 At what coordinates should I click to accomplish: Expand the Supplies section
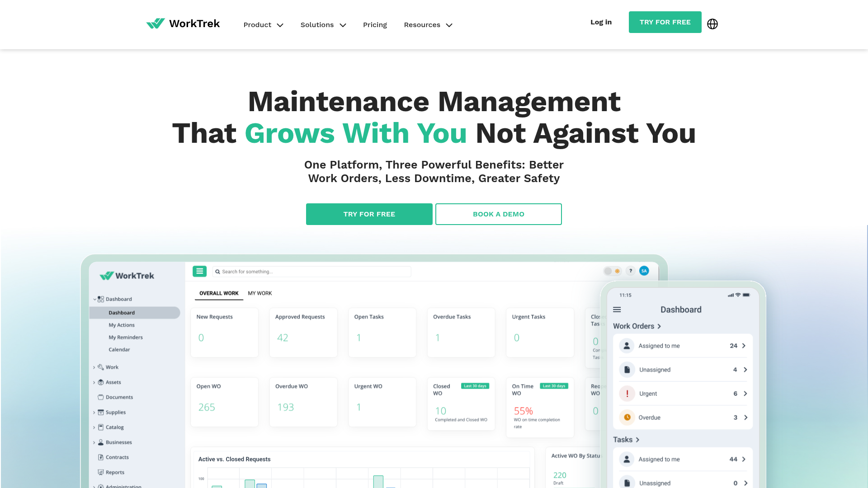94,412
